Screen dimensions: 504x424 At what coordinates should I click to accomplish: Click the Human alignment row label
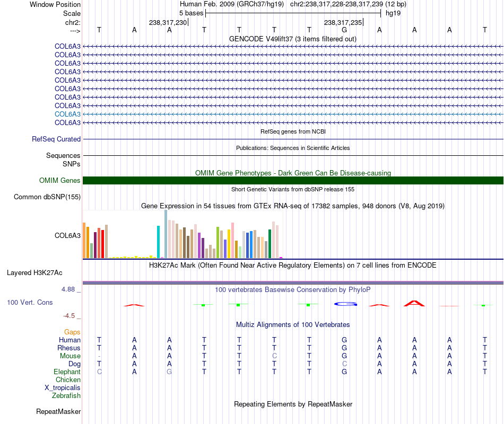[69, 340]
